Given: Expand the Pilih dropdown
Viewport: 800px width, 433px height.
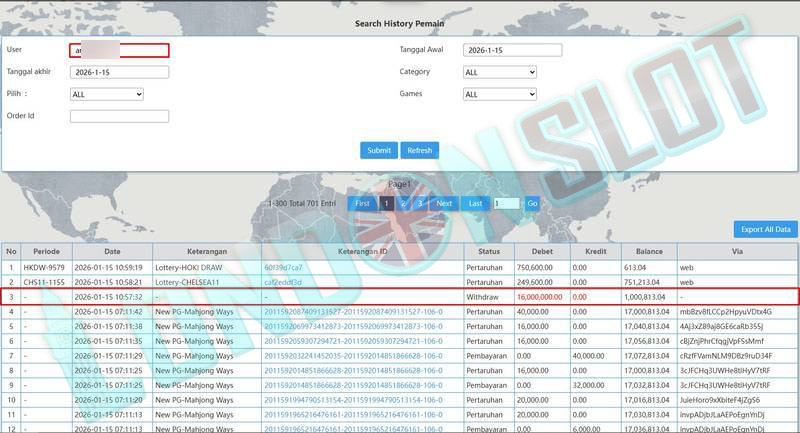Looking at the screenshot, I should (x=107, y=94).
